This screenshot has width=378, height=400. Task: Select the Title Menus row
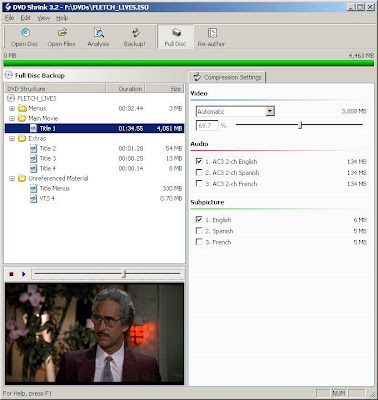coord(94,188)
